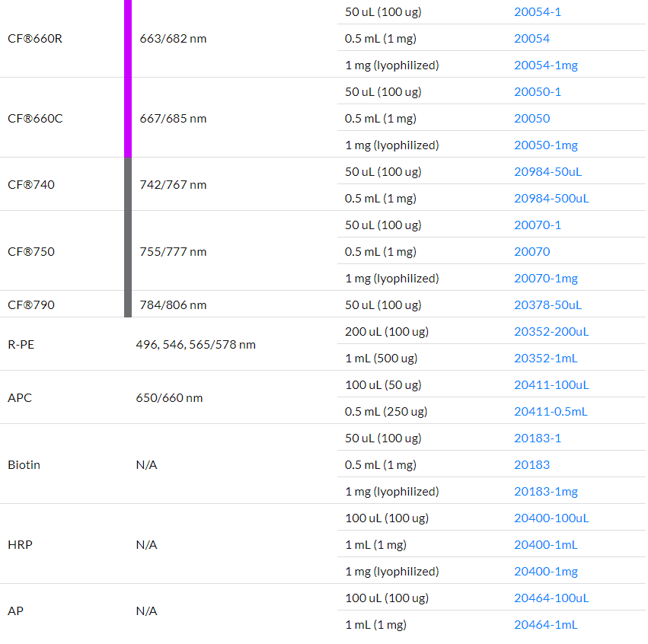Click catalog number 20070-1
This screenshot has height=644, width=648.
tap(537, 225)
